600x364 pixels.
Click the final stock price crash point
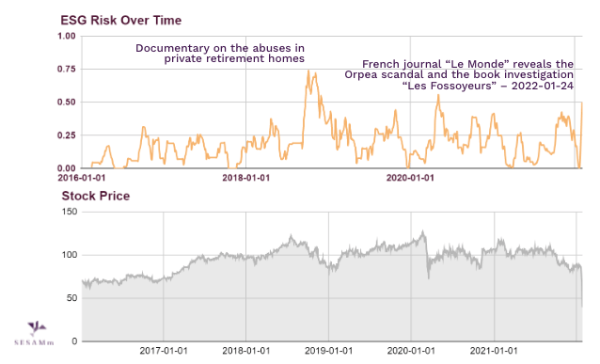pos(582,307)
